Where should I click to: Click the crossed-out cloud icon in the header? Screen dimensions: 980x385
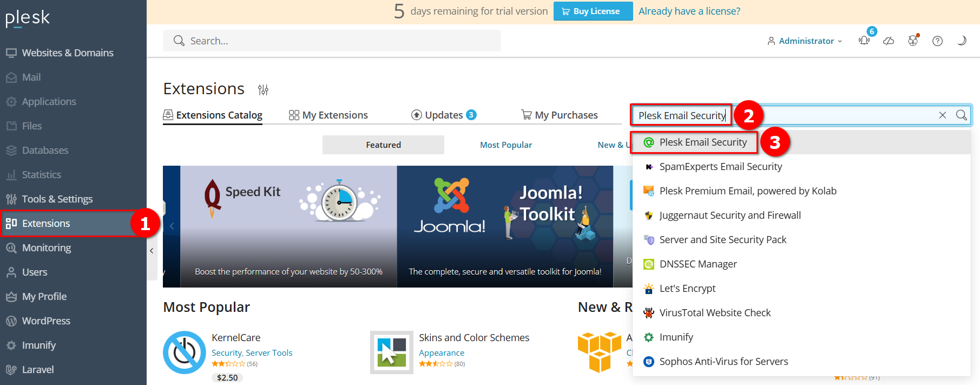tap(889, 41)
